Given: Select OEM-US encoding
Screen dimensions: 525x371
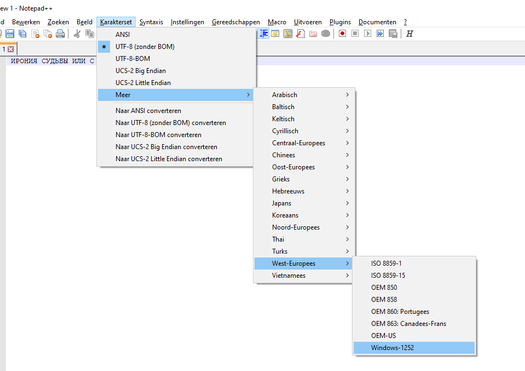Looking at the screenshot, I should coord(414,336).
